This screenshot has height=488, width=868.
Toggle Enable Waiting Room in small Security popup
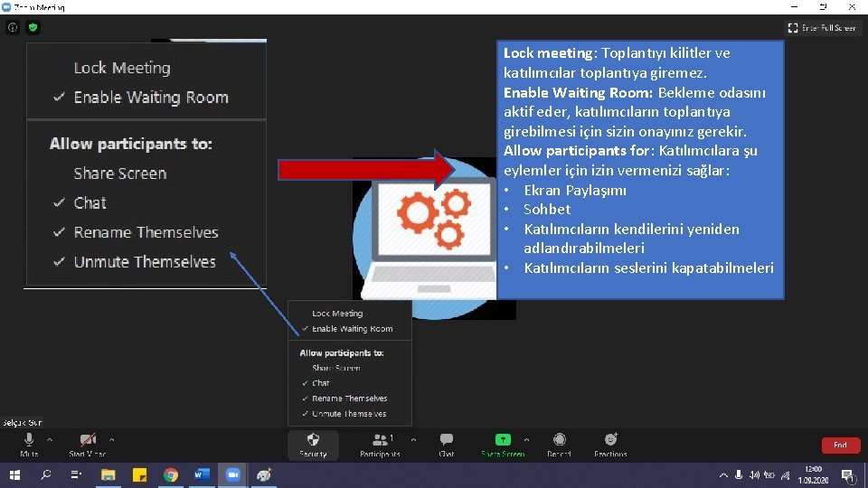tap(349, 329)
